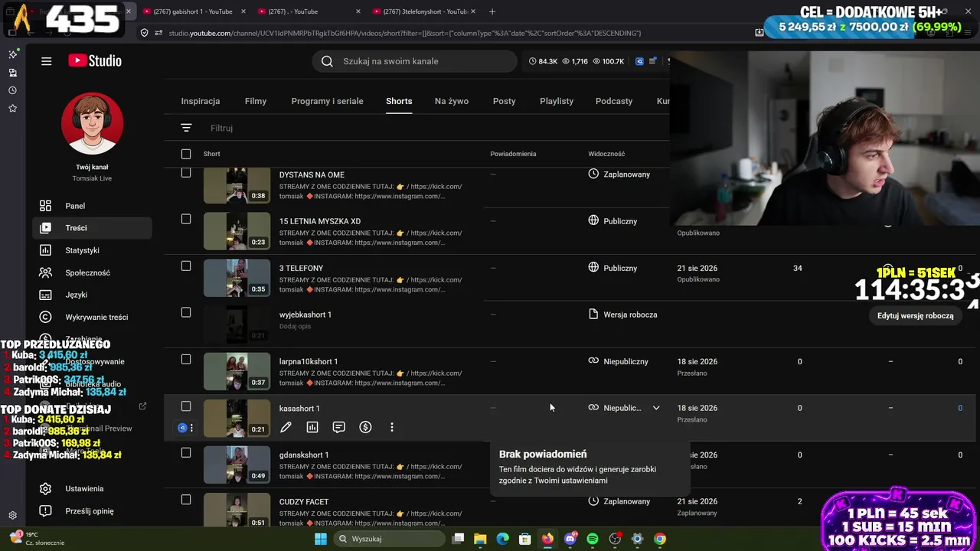The image size is (980, 551).
Task: Tick the select-all checkbox in table header
Action: point(186,154)
